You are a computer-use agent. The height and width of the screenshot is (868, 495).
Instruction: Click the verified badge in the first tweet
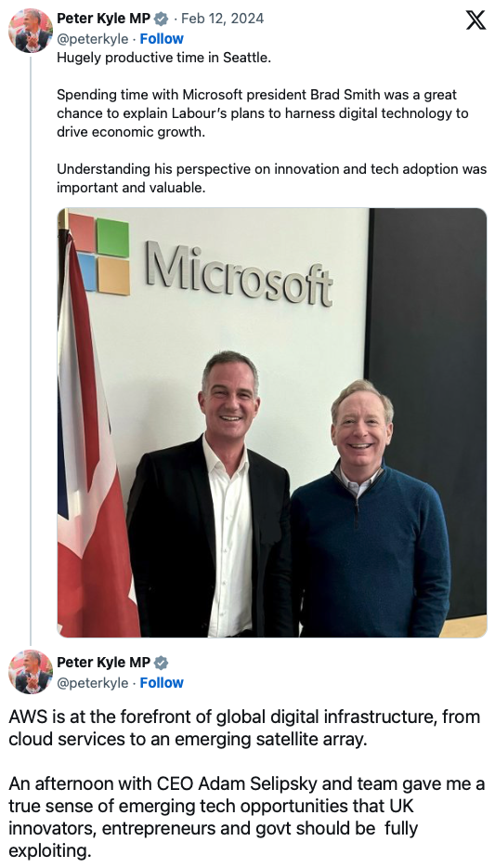coord(161,19)
